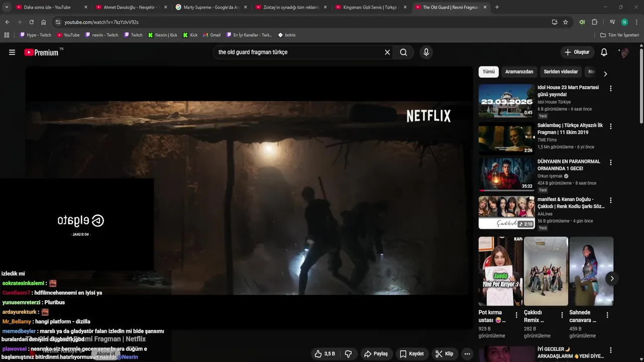Go back in the browser
The image size is (644, 362).
click(7, 22)
